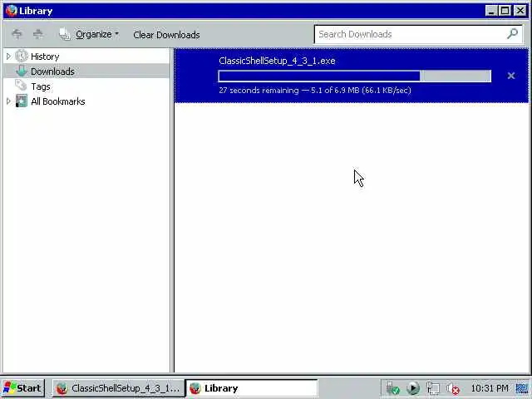Open the Windows Start menu
Screen dimensions: 532x399
22,388
